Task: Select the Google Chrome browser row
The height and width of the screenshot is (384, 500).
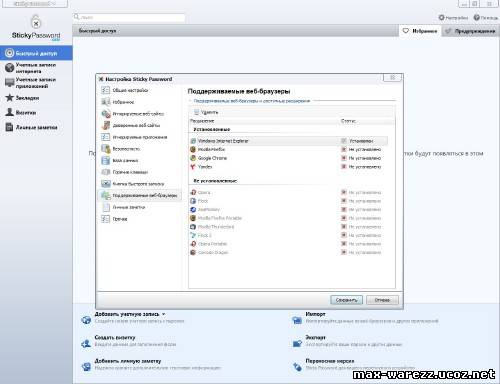Action: [289, 158]
